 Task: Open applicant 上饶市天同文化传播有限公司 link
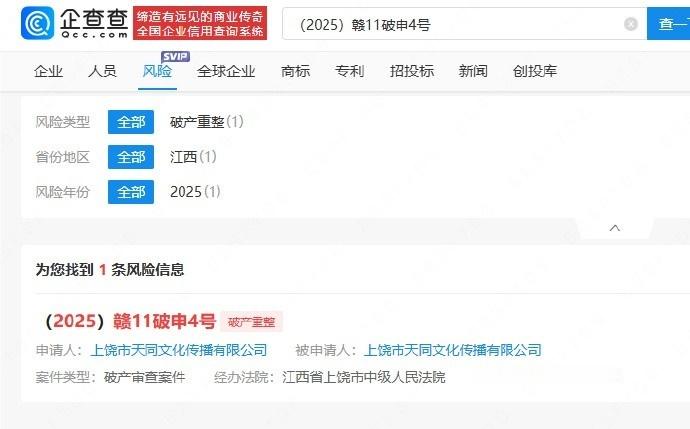click(179, 350)
